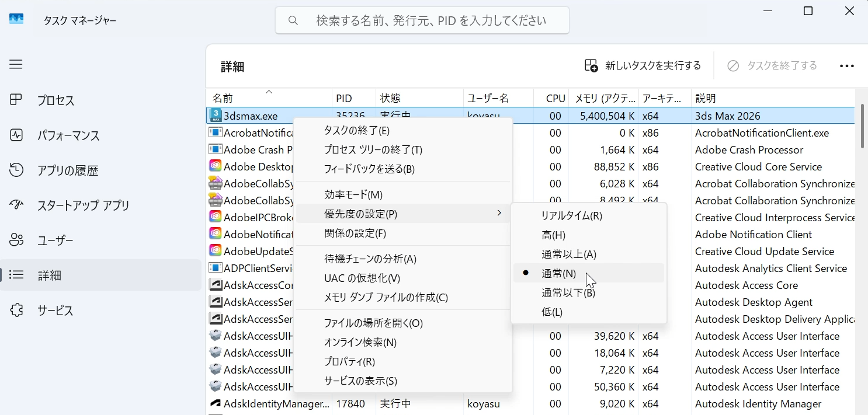Viewport: 868px width, 415px height.
Task: Sort by the CPU column header
Action: (552, 98)
